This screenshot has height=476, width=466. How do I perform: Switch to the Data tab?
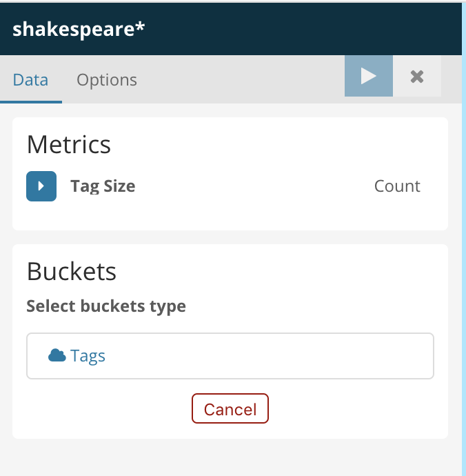(x=30, y=80)
